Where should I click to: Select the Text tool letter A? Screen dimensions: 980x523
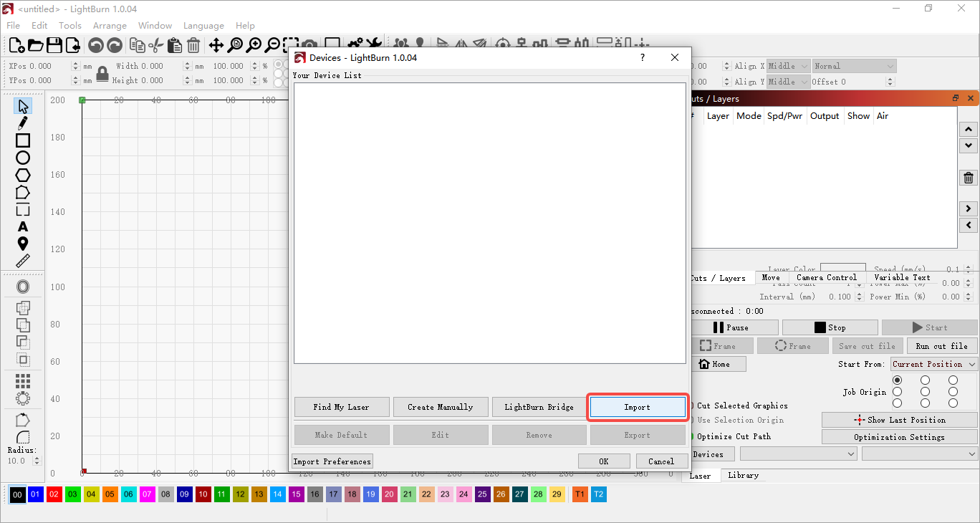pyautogui.click(x=23, y=226)
